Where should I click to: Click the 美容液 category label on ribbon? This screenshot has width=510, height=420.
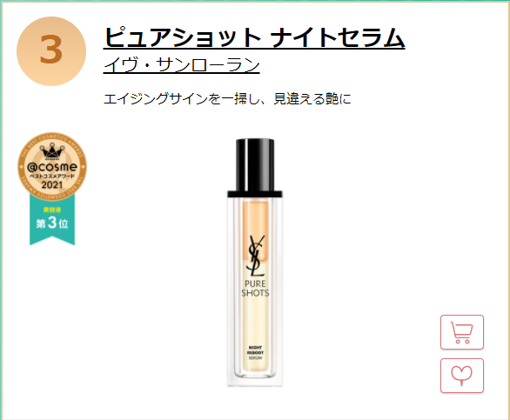click(52, 210)
